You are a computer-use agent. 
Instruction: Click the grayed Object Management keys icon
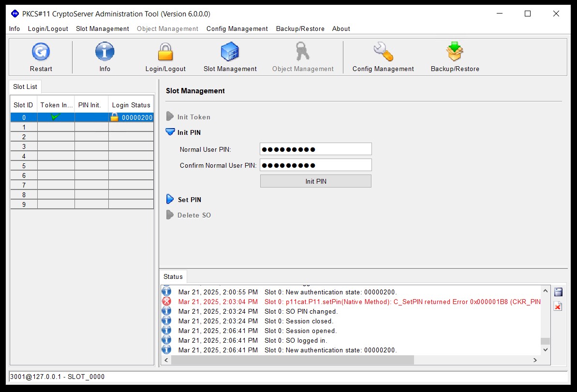pos(303,52)
